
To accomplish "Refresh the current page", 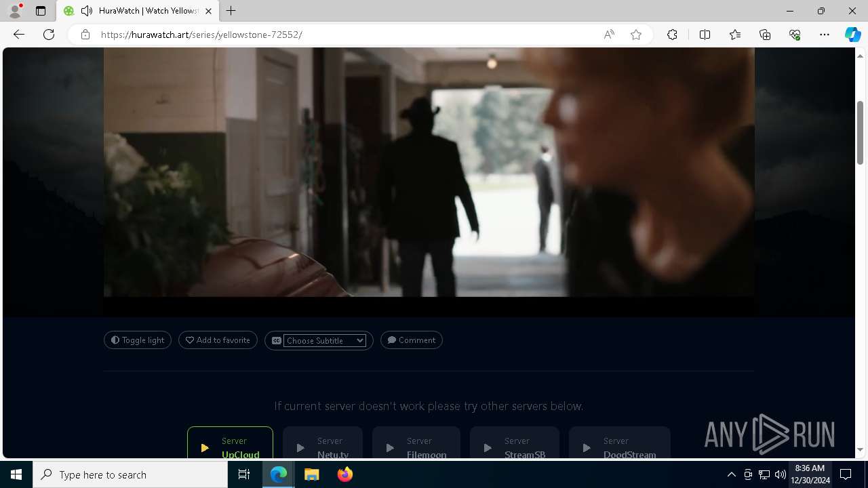I will coord(49,35).
